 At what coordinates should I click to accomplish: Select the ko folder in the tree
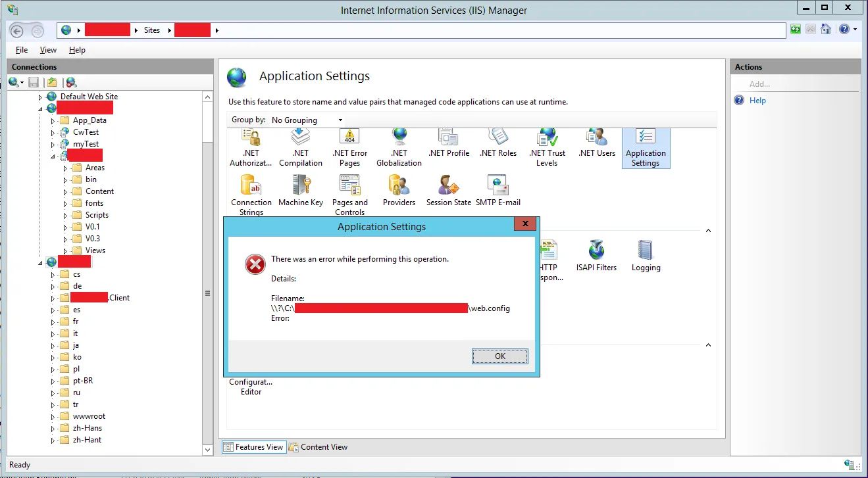click(x=77, y=357)
